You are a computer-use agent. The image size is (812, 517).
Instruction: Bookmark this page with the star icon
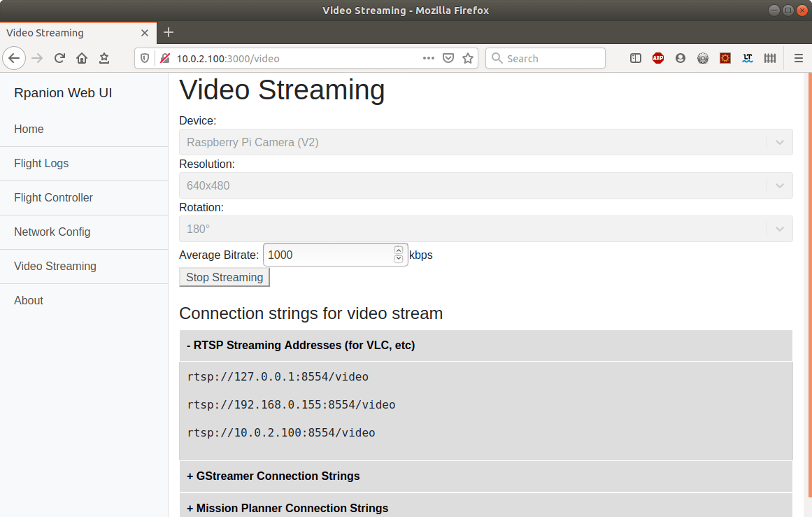click(x=468, y=58)
